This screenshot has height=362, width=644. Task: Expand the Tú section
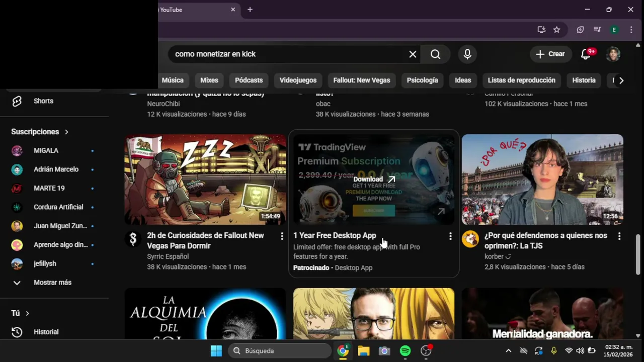20,313
